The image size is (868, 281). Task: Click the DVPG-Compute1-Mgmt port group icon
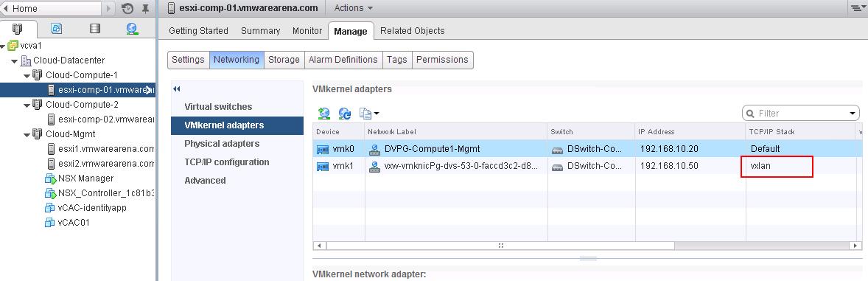point(375,149)
